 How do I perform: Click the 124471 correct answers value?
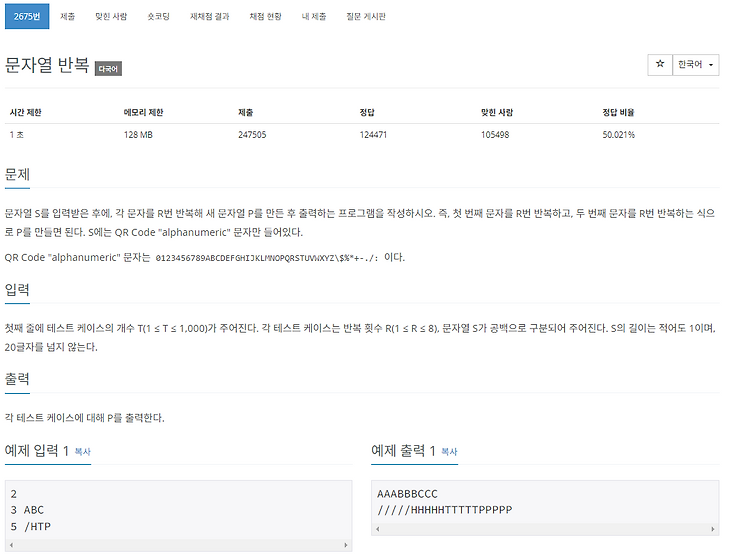click(373, 135)
